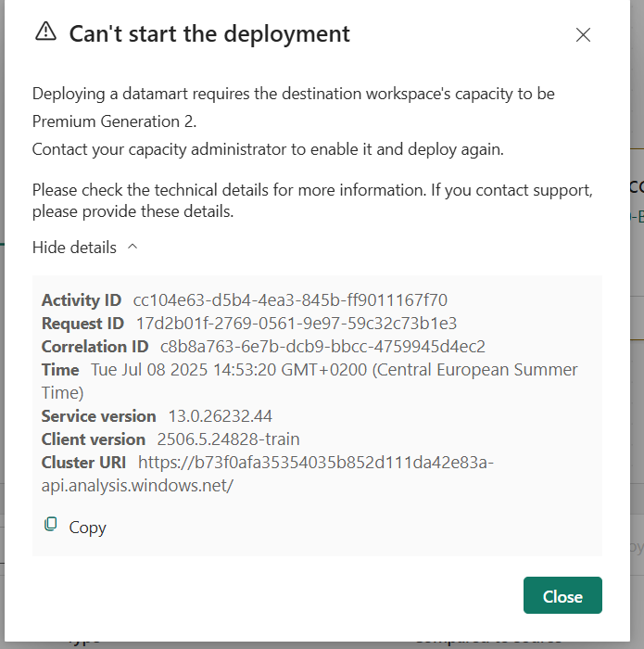Image resolution: width=644 pixels, height=649 pixels.
Task: Click the green Close button
Action: [x=562, y=595]
